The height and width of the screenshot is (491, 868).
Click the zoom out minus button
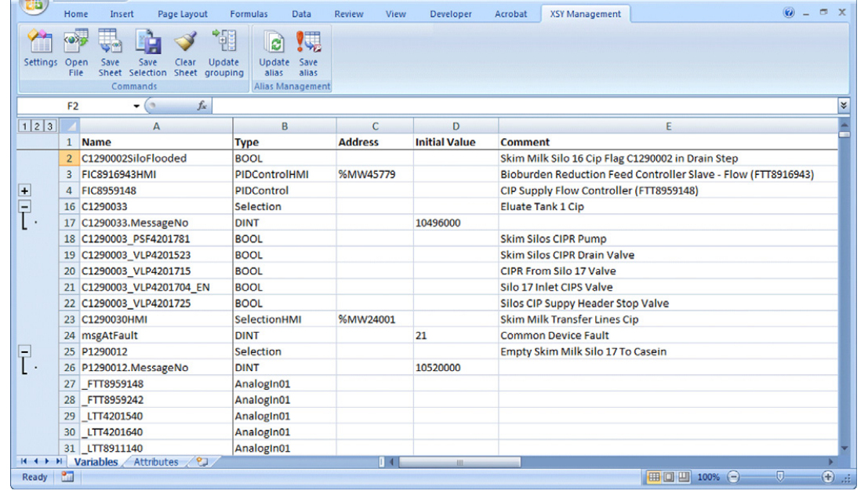[733, 477]
